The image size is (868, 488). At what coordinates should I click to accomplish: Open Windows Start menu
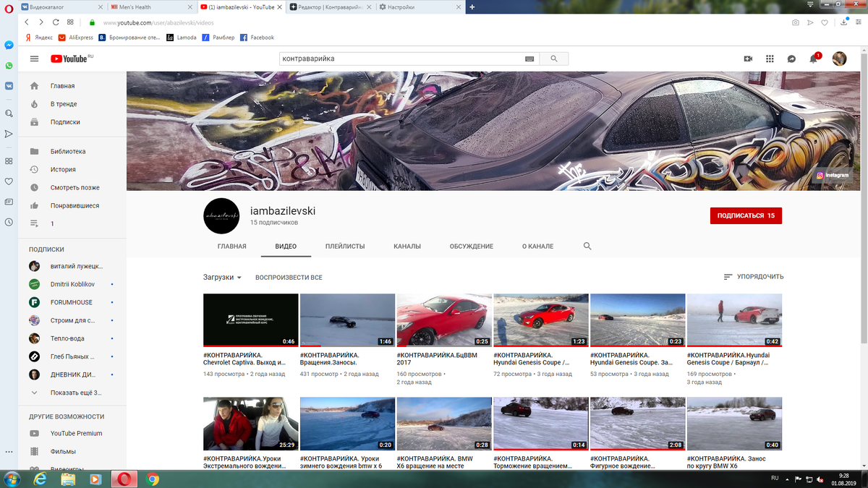(x=12, y=479)
